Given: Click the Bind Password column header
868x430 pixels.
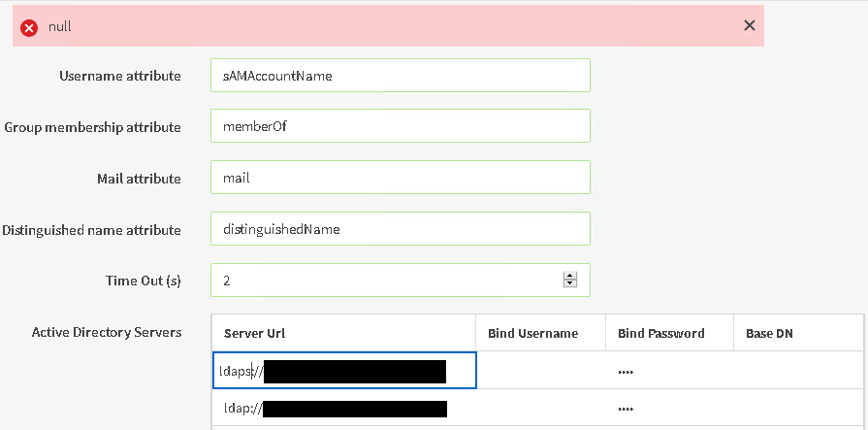Looking at the screenshot, I should 669,333.
